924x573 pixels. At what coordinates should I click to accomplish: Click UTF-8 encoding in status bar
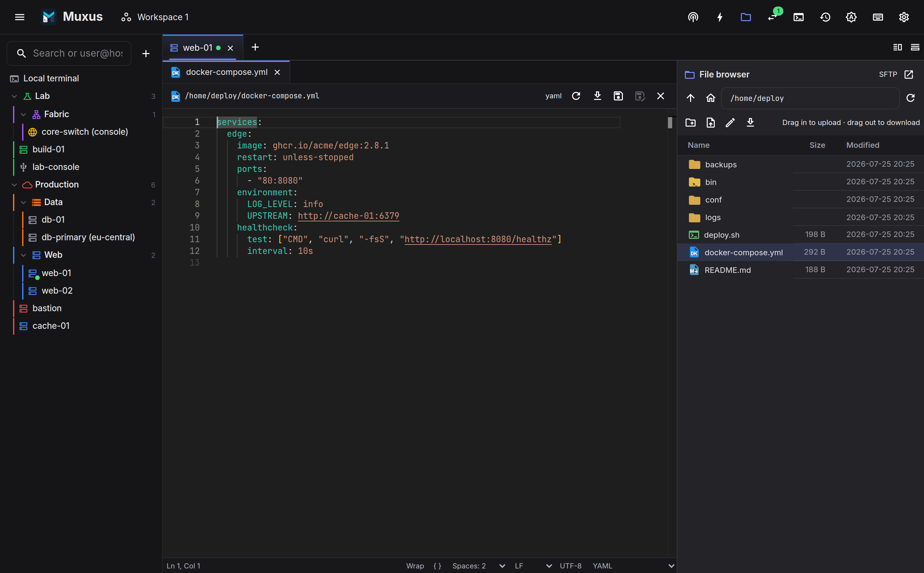(571, 566)
